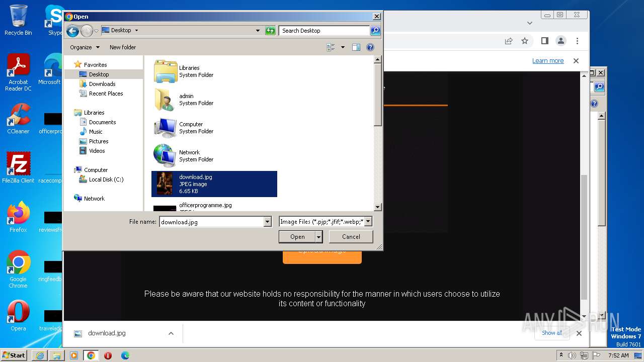Click the Open button
The image size is (644, 362).
[297, 237]
